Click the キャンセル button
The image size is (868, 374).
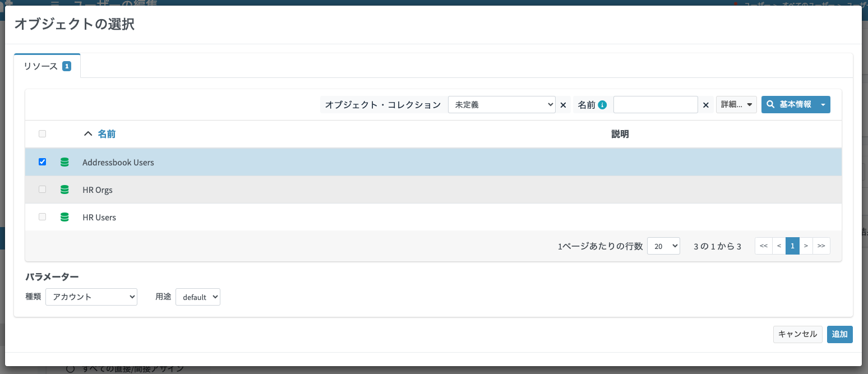click(x=798, y=334)
